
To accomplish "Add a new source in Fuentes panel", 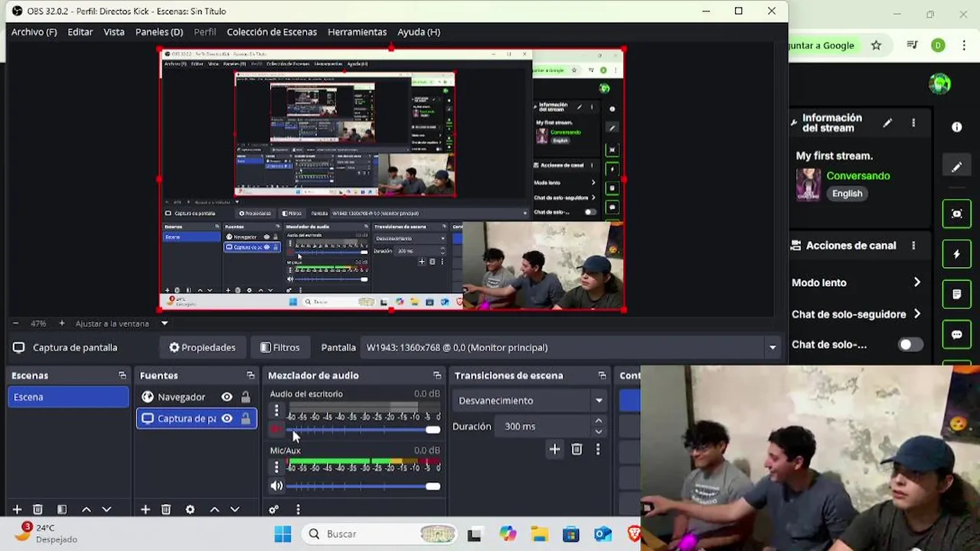I will [145, 510].
